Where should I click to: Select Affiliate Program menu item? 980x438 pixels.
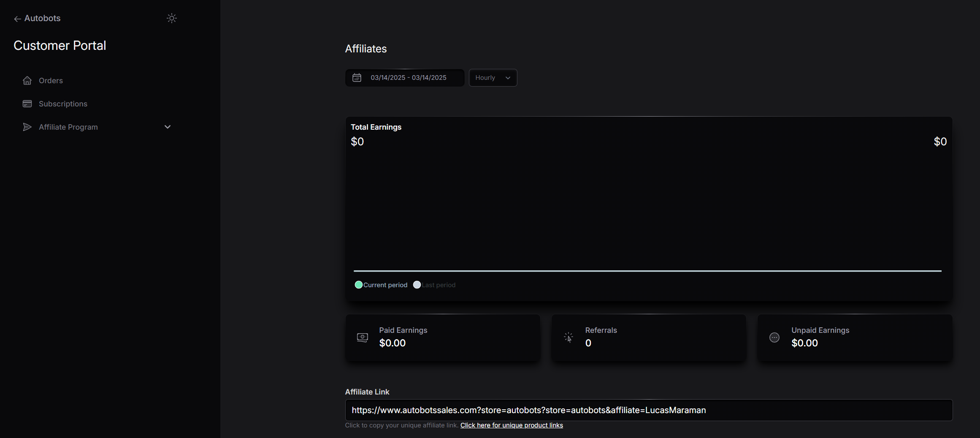tap(68, 127)
